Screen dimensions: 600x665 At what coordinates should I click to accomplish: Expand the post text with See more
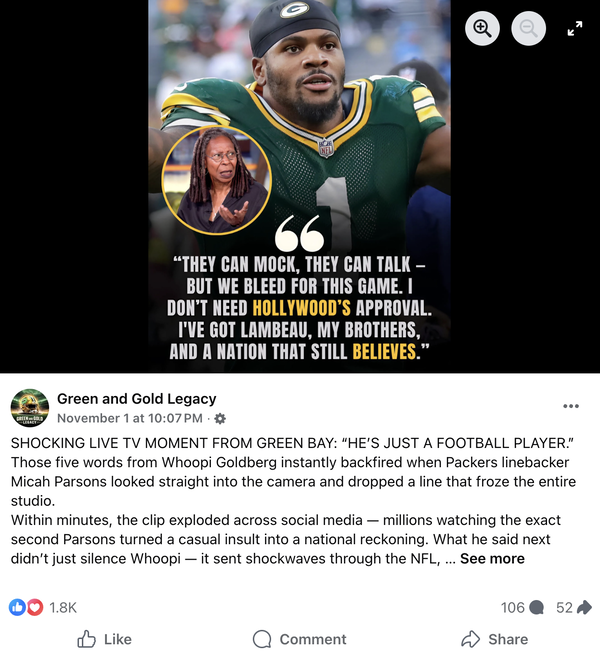pos(492,559)
